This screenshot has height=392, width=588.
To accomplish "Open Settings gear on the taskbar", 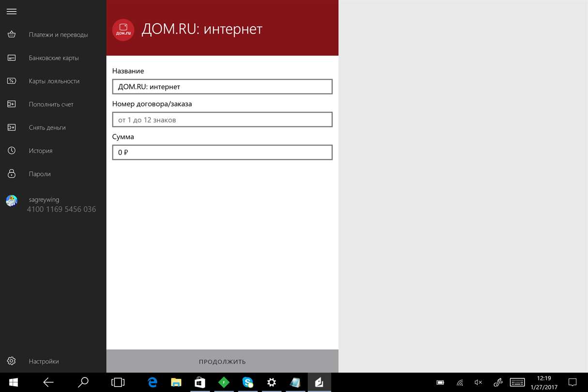I will (271, 382).
